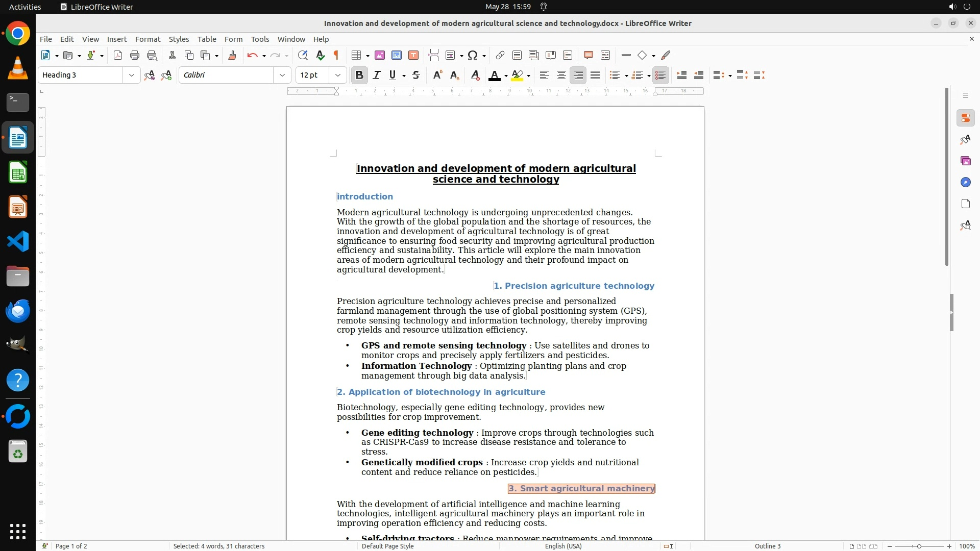Open the Calibri font name dropdown
The image size is (980, 551).
click(282, 75)
